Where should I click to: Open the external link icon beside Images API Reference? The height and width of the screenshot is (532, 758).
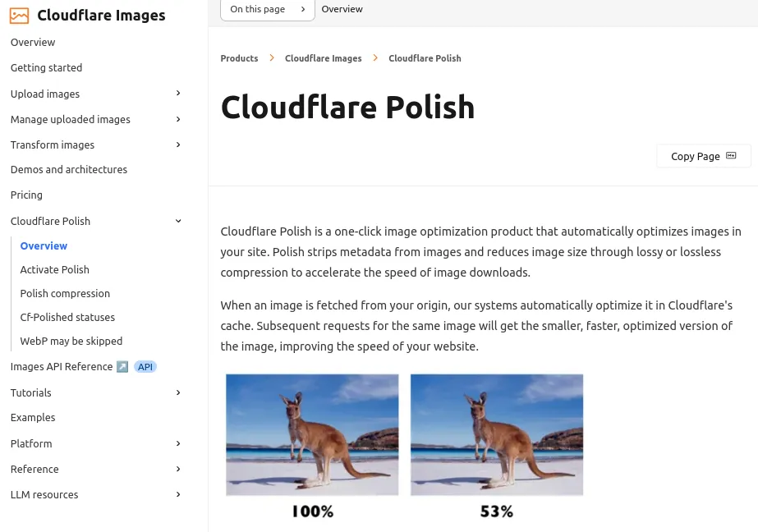pos(122,366)
